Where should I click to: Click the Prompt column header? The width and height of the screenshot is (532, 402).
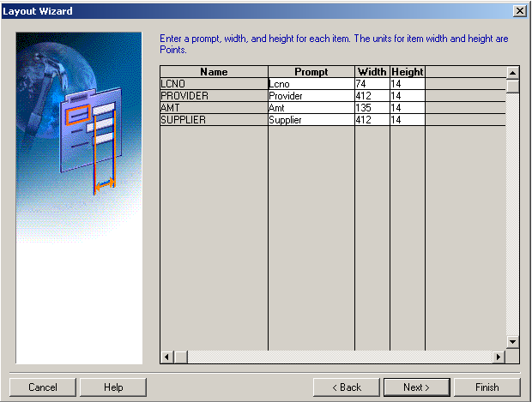click(x=311, y=72)
